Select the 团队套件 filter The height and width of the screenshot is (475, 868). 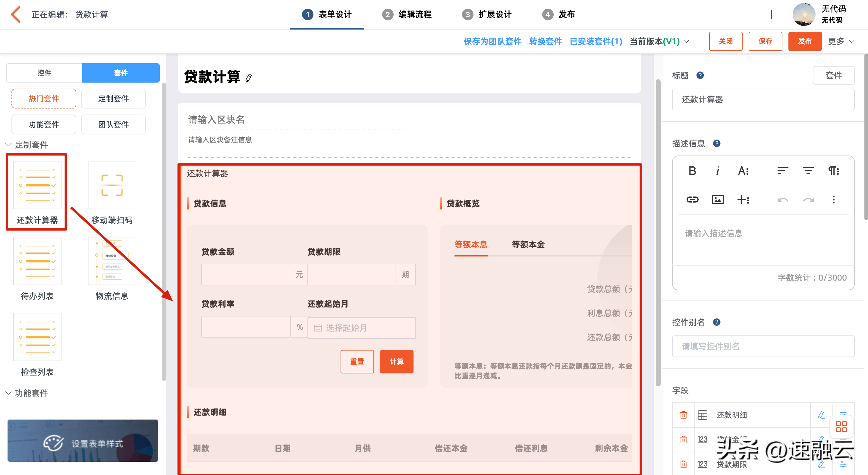pyautogui.click(x=113, y=124)
